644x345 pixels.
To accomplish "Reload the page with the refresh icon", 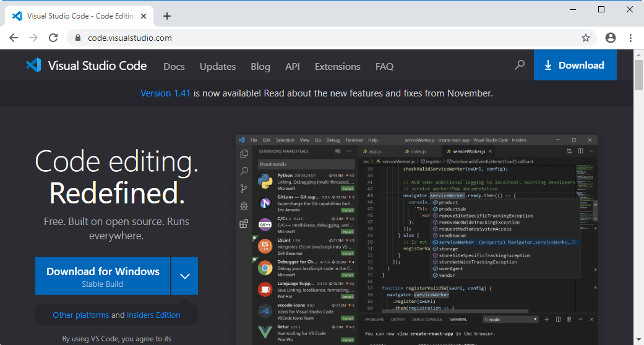I will (x=53, y=38).
